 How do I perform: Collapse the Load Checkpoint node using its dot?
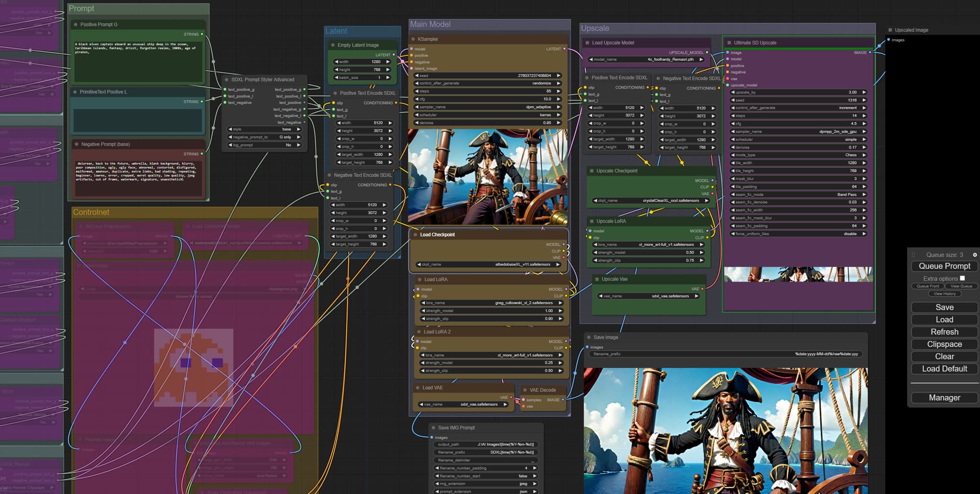click(x=415, y=235)
